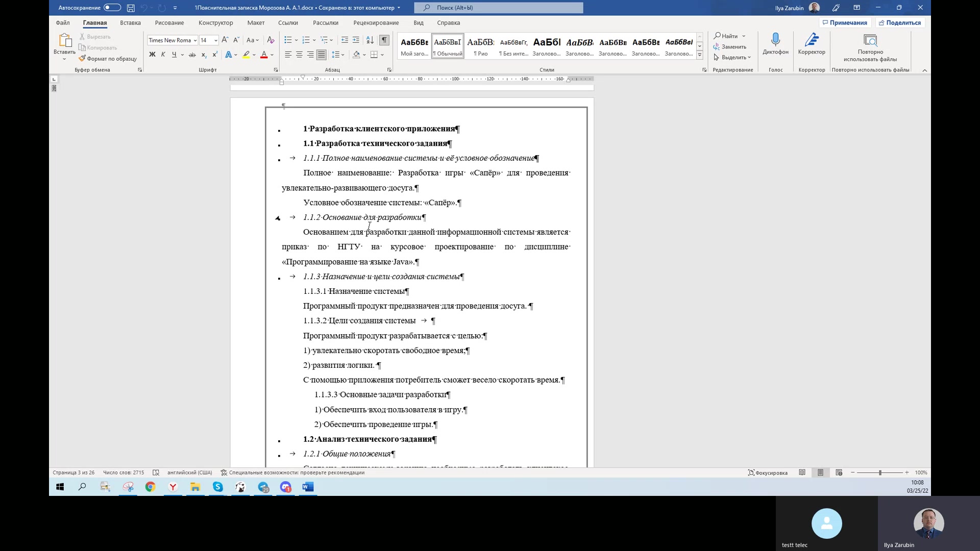The width and height of the screenshot is (980, 551).
Task: Drag the zoom slider at bottom right
Action: [880, 472]
